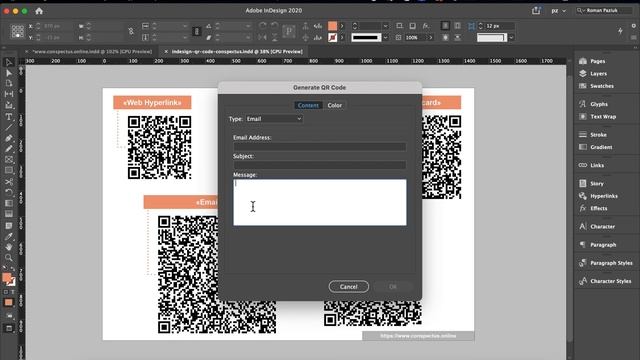
Task: Click the Constrain proportions chain icon
Action: pyautogui.click(x=131, y=31)
